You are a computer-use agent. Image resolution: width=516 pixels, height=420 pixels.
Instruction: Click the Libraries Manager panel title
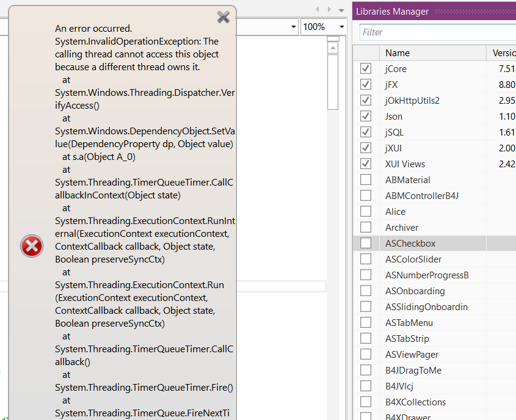click(x=392, y=12)
